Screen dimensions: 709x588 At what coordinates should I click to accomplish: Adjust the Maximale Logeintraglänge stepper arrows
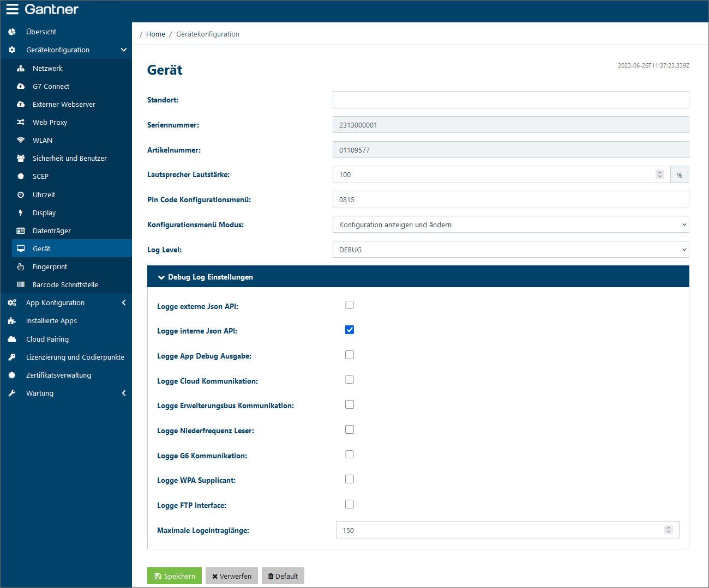point(669,530)
